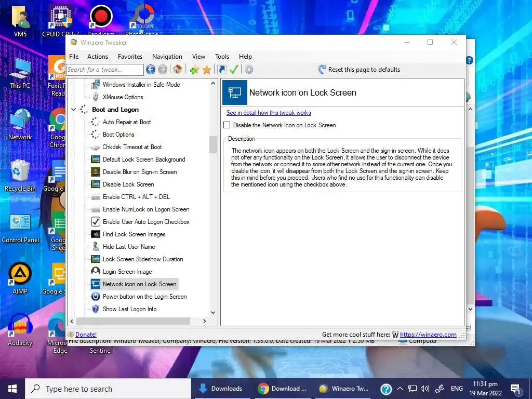
Task: Open the Help menu
Action: tap(245, 57)
